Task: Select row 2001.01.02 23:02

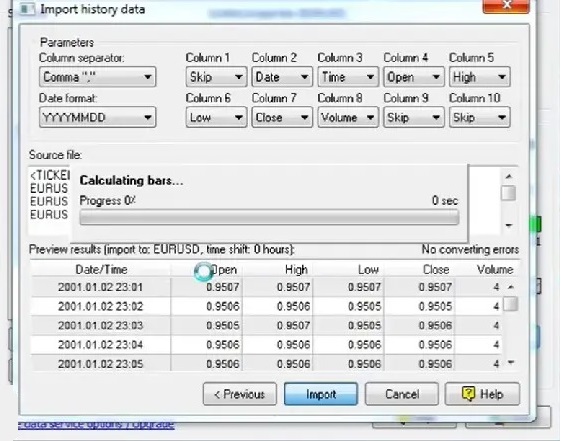Action: 266,307
